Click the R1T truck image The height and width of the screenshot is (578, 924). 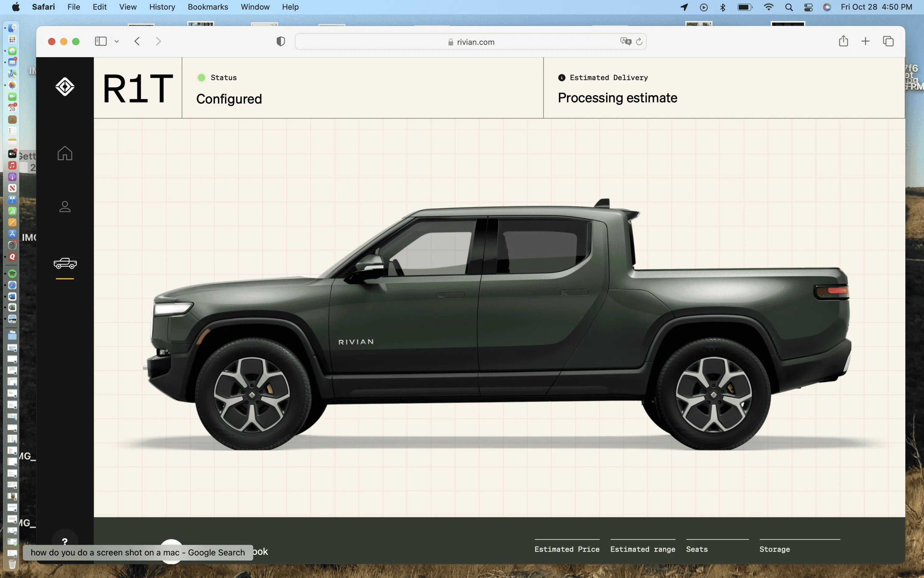tap(497, 324)
